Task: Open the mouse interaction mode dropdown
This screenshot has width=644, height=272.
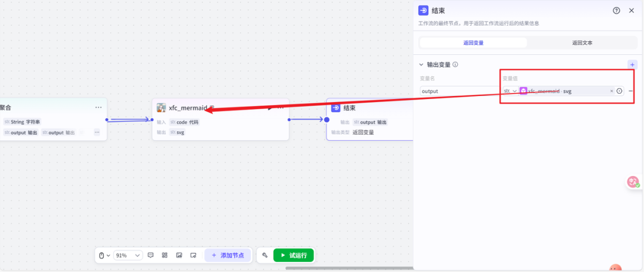Action: [105, 255]
